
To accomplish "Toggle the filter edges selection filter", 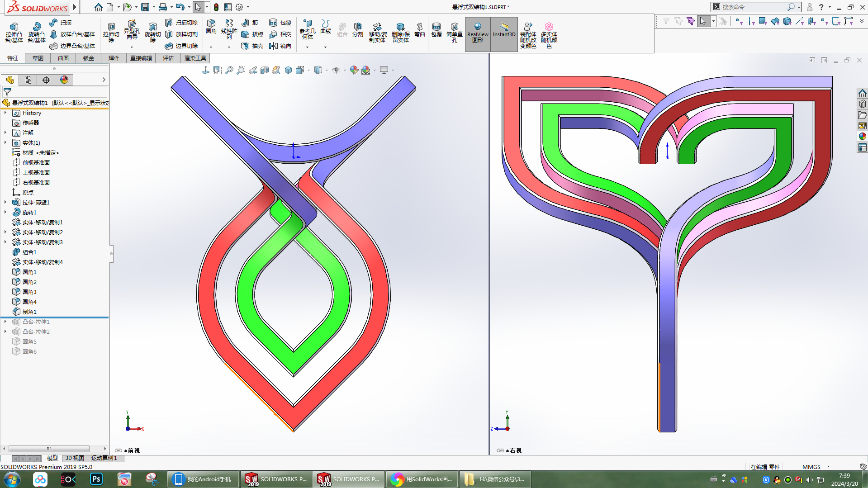I will pyautogui.click(x=751, y=21).
